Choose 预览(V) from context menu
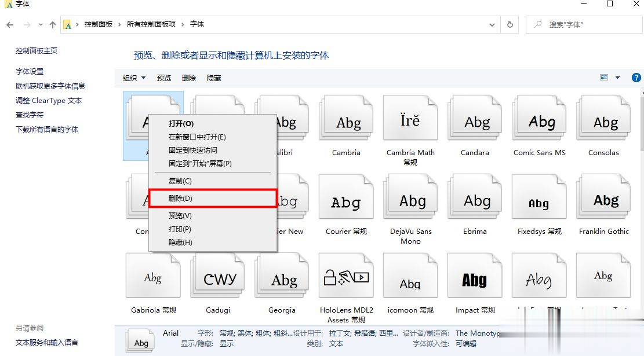The image size is (644, 356). pos(212,216)
